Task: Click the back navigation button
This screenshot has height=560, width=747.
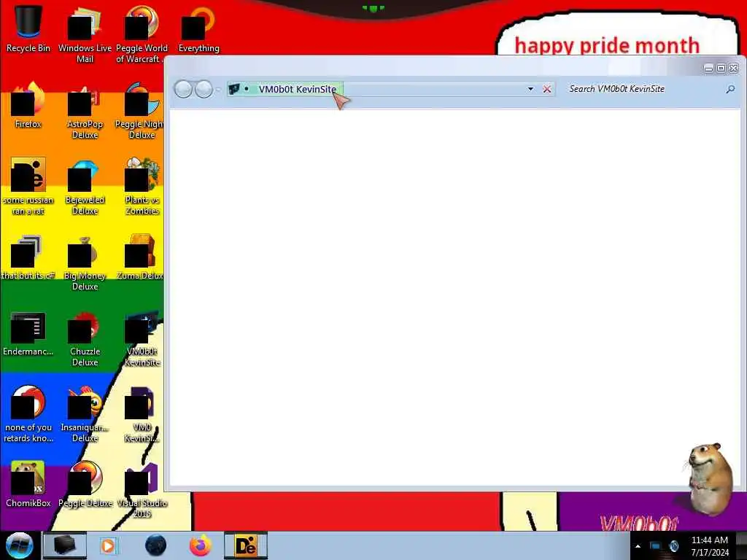Action: tap(183, 89)
